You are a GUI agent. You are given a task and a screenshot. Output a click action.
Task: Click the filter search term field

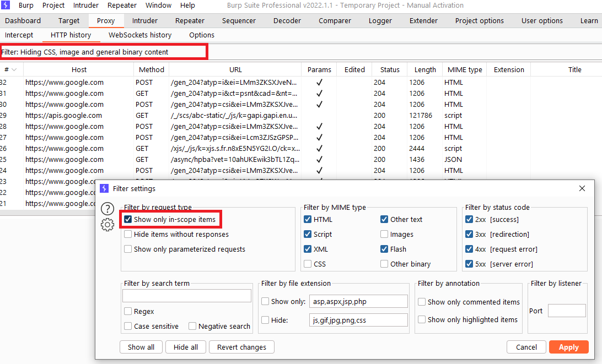pos(187,296)
